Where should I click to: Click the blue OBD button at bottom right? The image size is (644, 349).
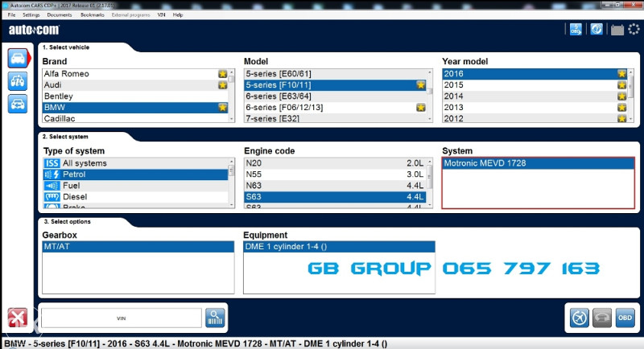pyautogui.click(x=625, y=318)
